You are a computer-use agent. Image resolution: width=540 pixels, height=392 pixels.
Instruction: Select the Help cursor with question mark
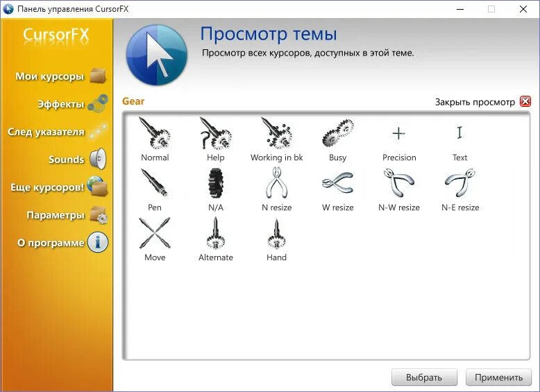tap(216, 133)
